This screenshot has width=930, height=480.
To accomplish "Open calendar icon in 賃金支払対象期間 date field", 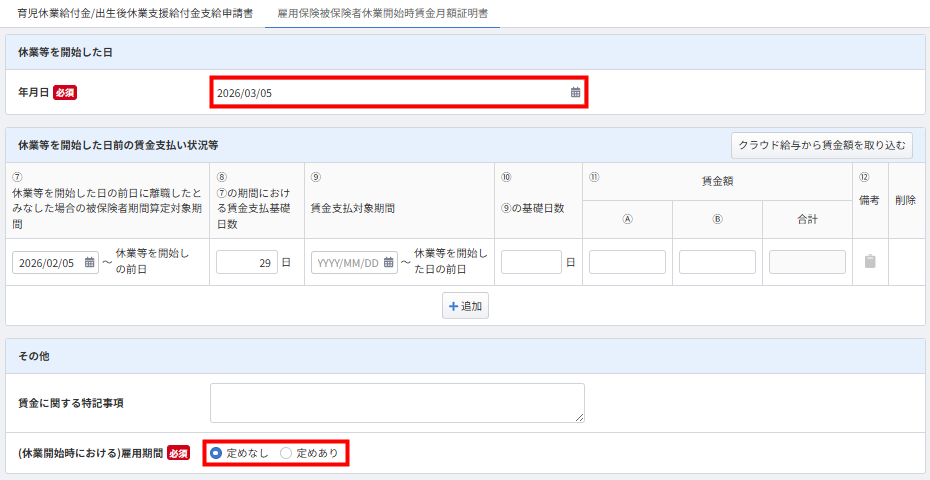I will coord(390,263).
